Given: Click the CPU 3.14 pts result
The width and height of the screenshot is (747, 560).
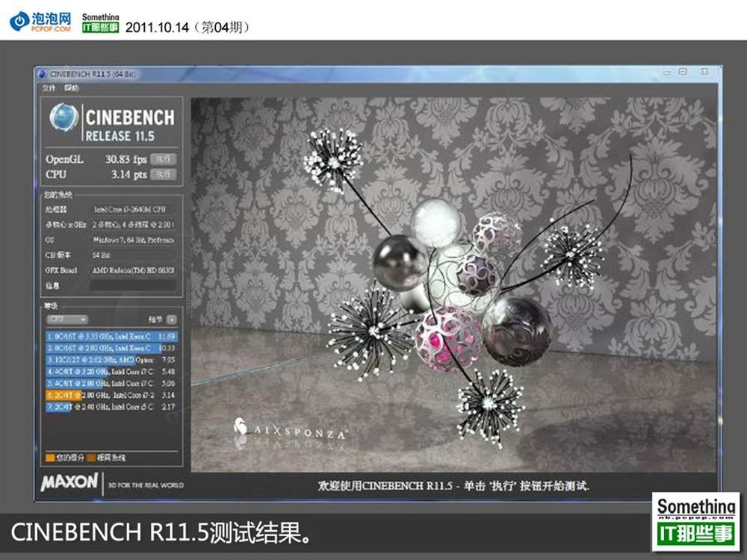Looking at the screenshot, I should coord(129,175).
